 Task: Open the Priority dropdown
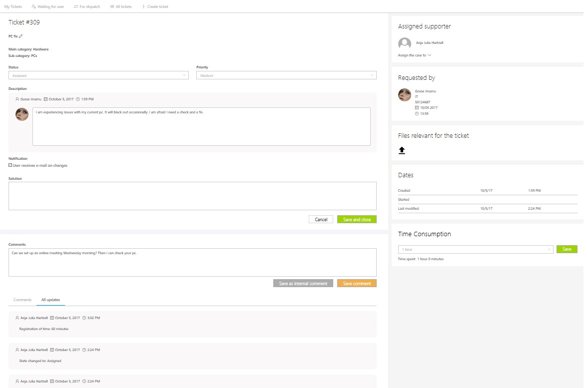(286, 75)
